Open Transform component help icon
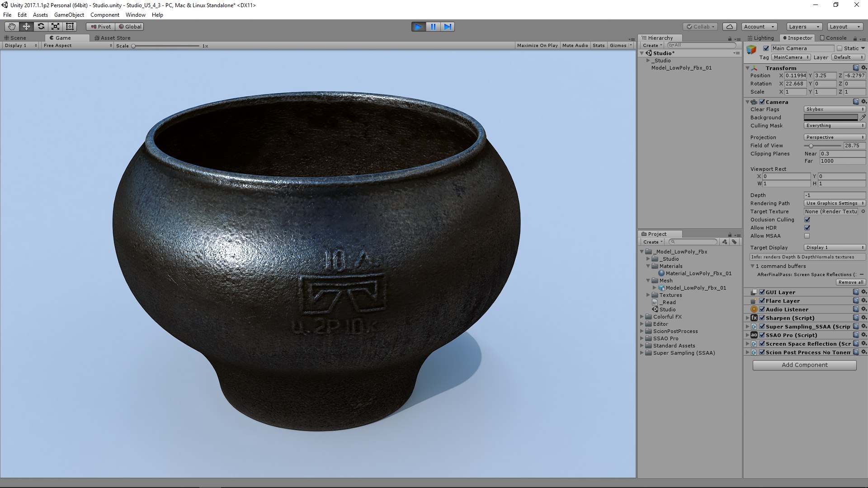This screenshot has width=868, height=488. point(856,68)
